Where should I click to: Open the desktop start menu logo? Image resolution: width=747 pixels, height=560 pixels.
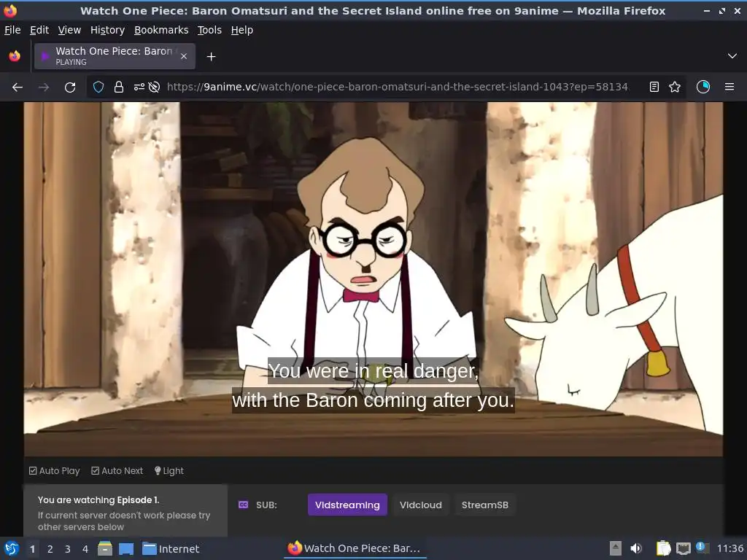[x=12, y=548]
